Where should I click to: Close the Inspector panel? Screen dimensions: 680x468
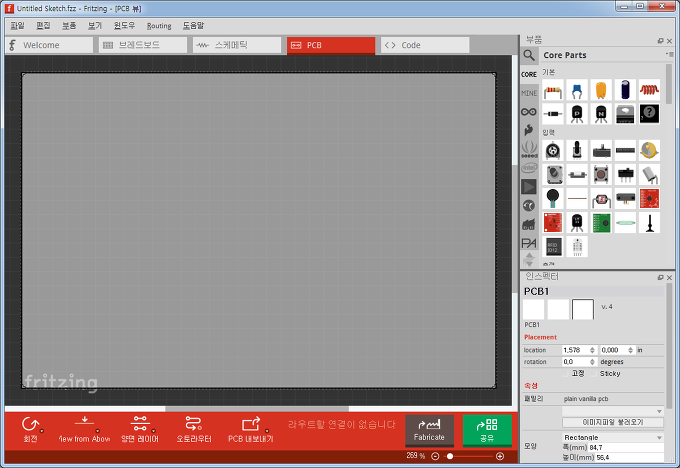669,277
